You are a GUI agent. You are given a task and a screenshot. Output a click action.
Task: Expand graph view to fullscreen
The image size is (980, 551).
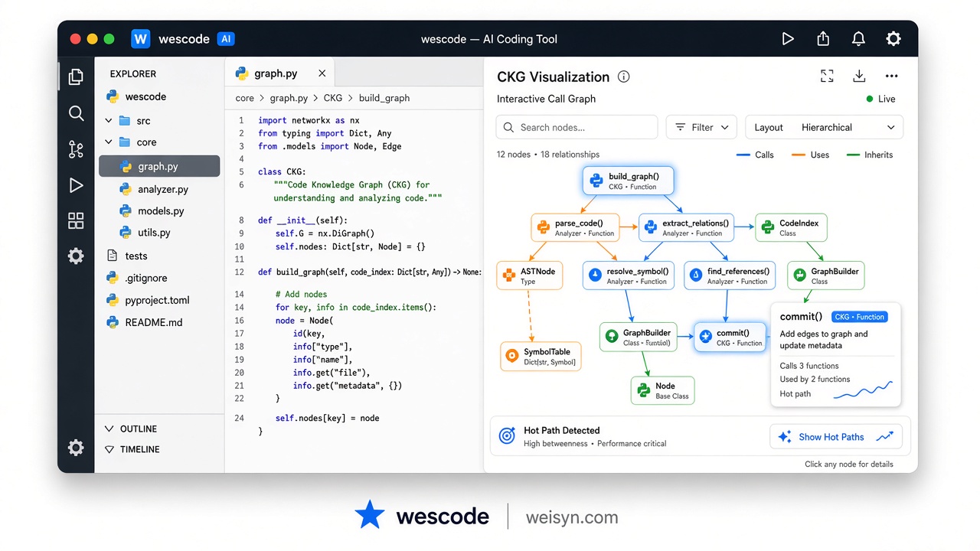[x=827, y=76]
